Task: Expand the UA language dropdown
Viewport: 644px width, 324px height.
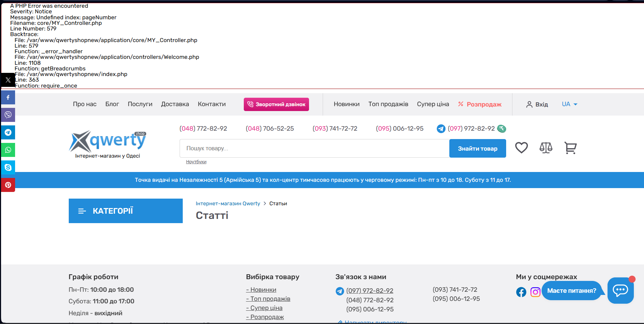Action: (569, 104)
